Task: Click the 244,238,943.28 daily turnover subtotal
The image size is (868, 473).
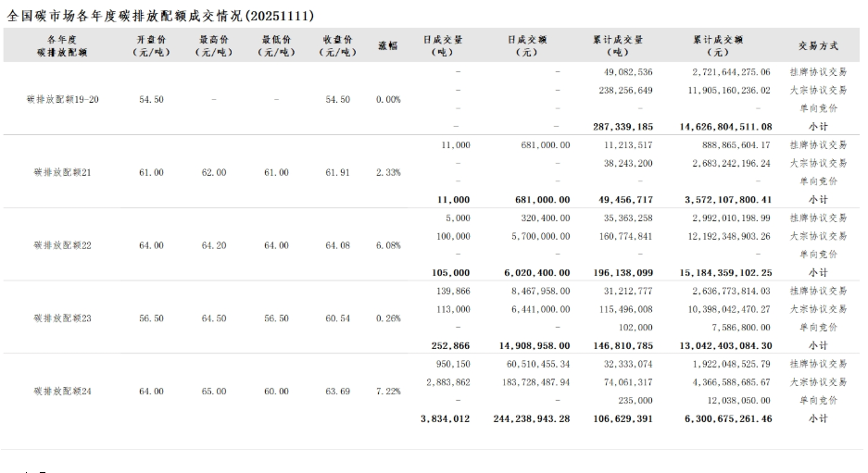Action: [x=533, y=418]
